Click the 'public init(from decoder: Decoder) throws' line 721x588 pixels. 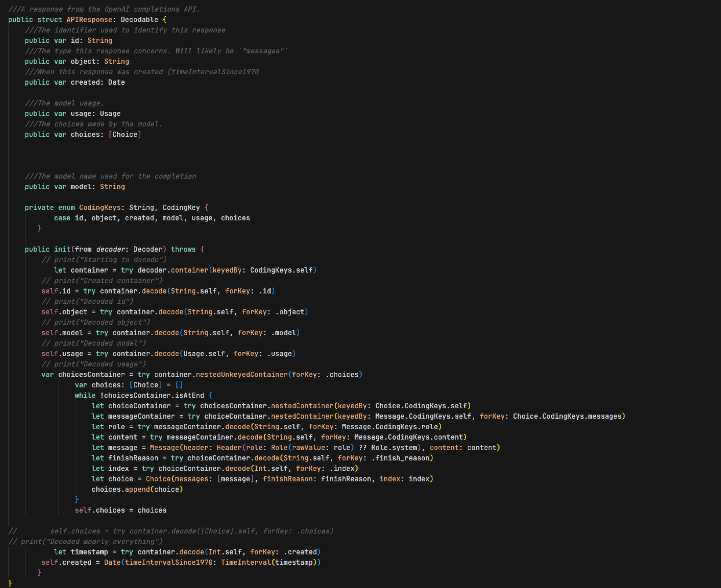pos(115,249)
